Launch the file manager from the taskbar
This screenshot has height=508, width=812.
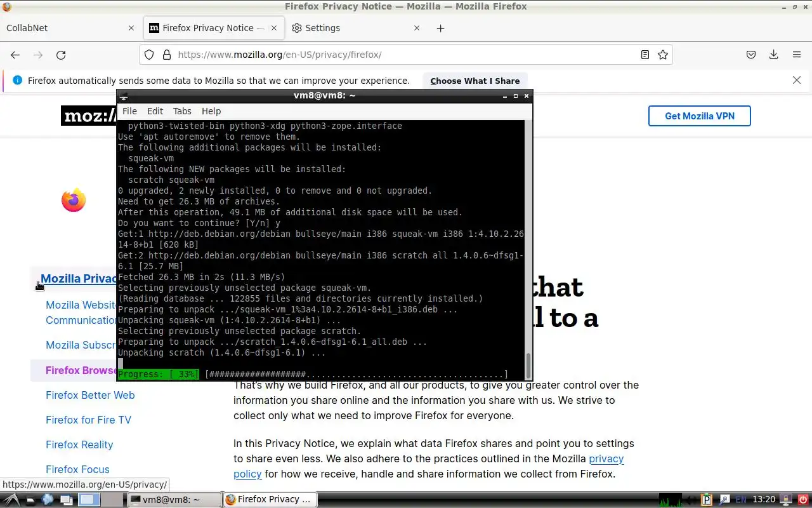pyautogui.click(x=30, y=500)
